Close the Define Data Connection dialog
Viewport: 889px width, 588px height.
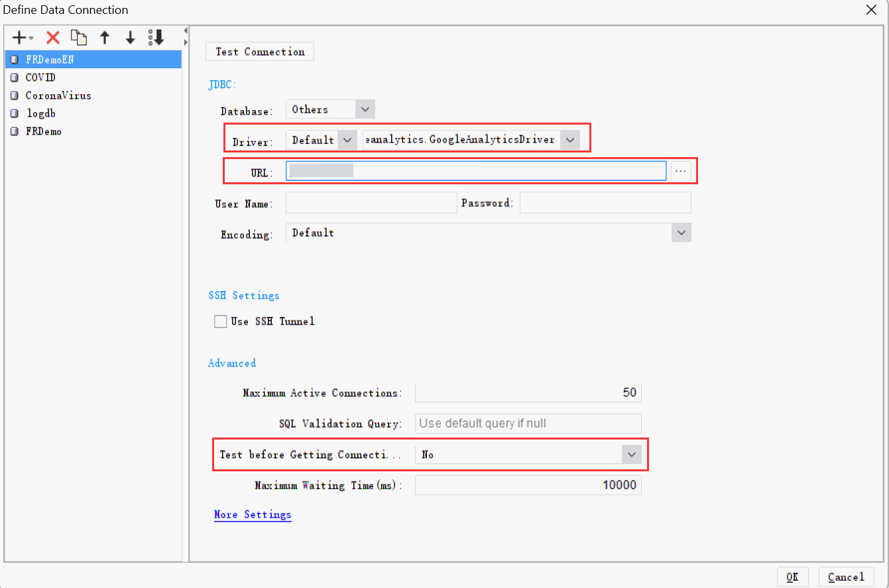pos(871,10)
